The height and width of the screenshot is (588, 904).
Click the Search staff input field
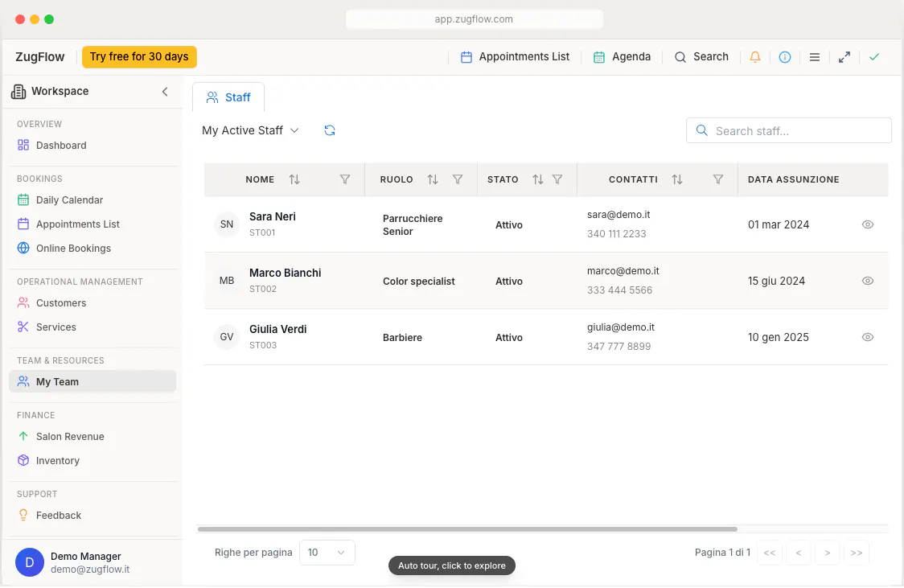click(x=789, y=131)
